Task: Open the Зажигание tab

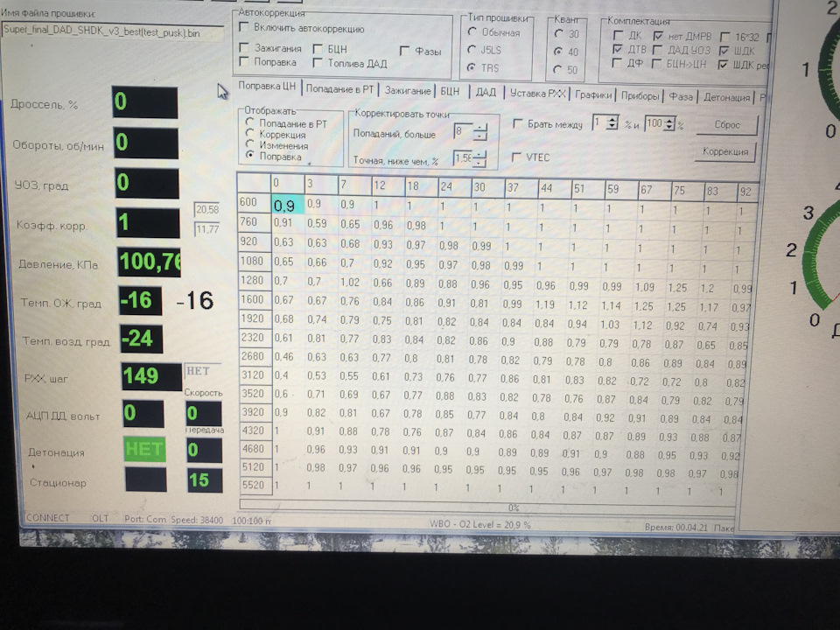Action: (x=407, y=90)
